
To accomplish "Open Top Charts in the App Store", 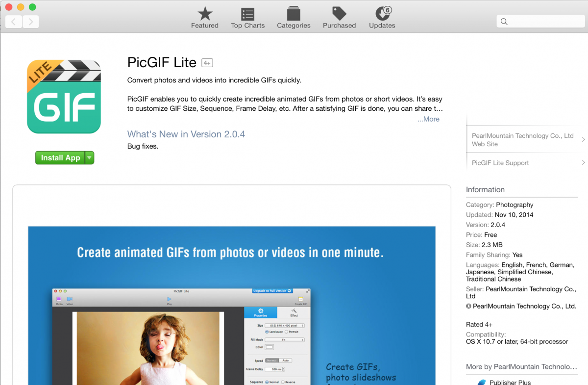I will [247, 15].
